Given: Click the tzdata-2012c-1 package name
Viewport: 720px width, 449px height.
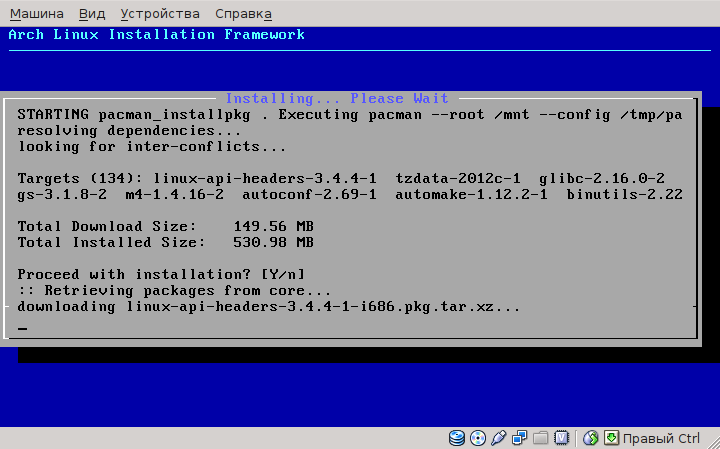Looking at the screenshot, I should [458, 178].
